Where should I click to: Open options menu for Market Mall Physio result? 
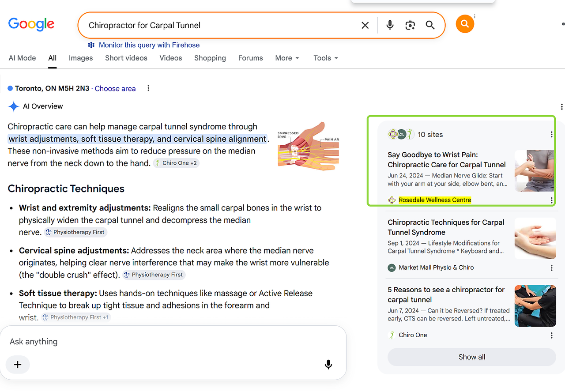551,268
